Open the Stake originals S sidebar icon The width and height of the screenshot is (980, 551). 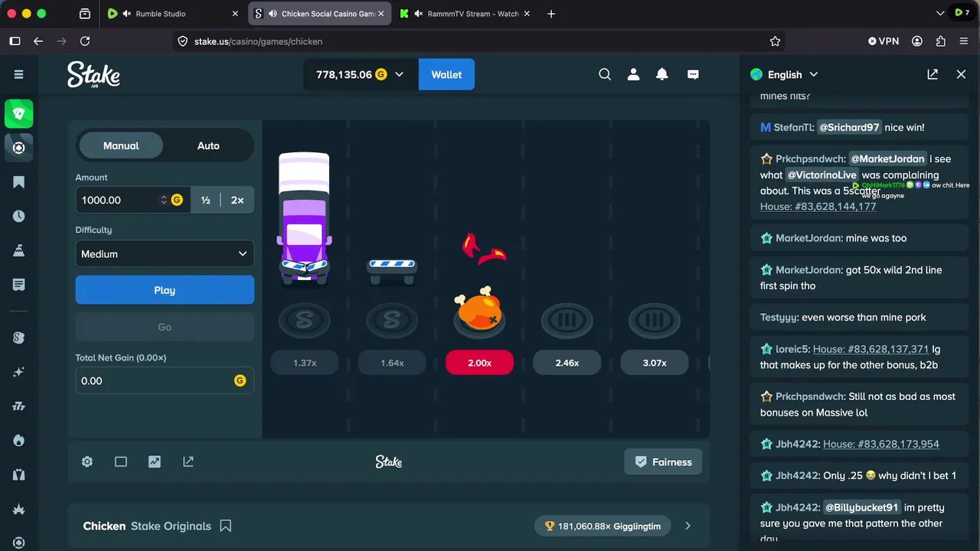tap(18, 337)
